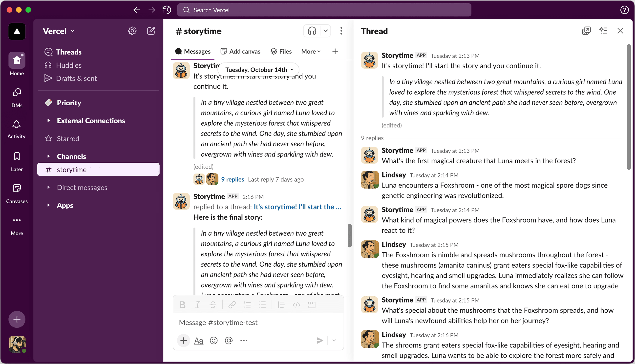The width and height of the screenshot is (635, 364).
Task: Click the mention @ icon
Action: (229, 341)
